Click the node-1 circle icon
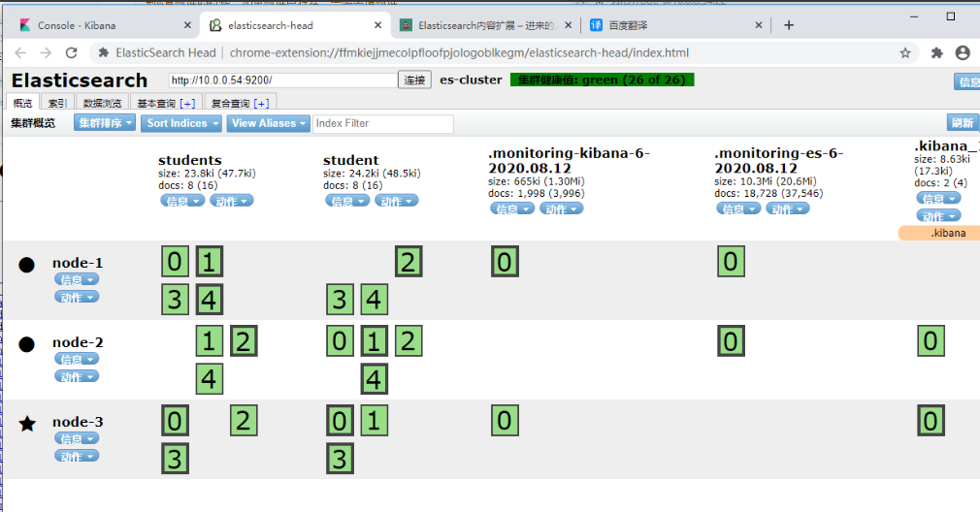The width and height of the screenshot is (980, 512). click(27, 265)
